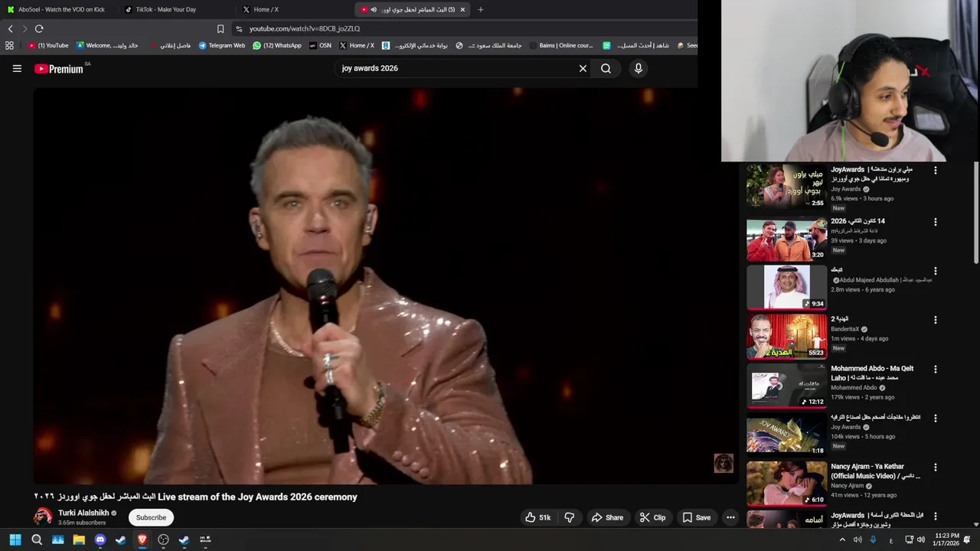Open the Home / X bookmark
The image size is (980, 551).
coord(357,45)
